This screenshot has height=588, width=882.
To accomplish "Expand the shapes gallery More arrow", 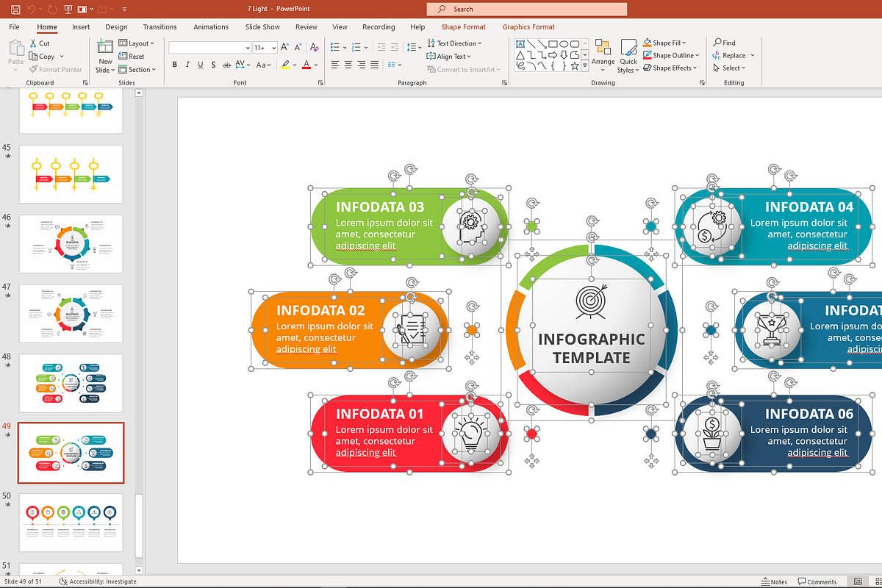I will coord(585,66).
